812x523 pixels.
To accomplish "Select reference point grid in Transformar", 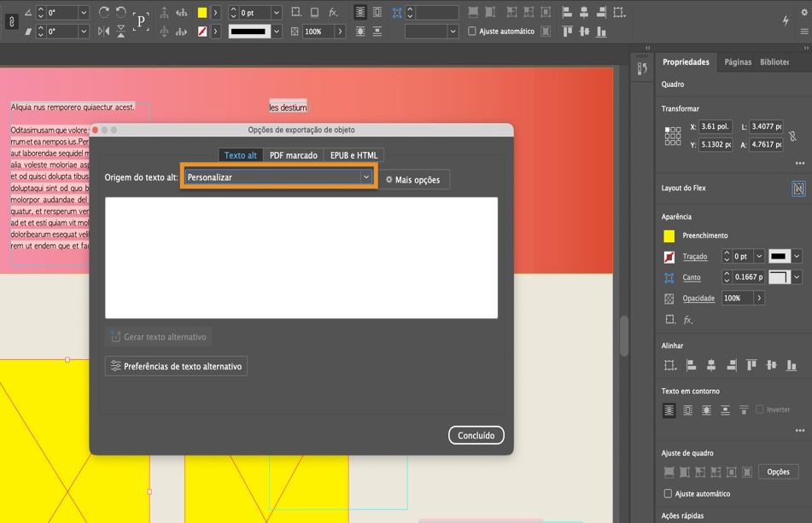I will point(673,136).
